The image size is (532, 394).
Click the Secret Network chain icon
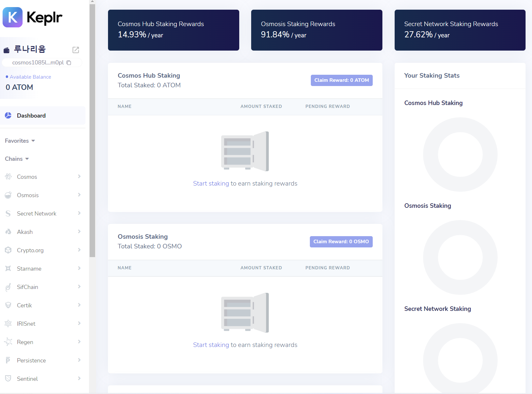[x=8, y=213]
